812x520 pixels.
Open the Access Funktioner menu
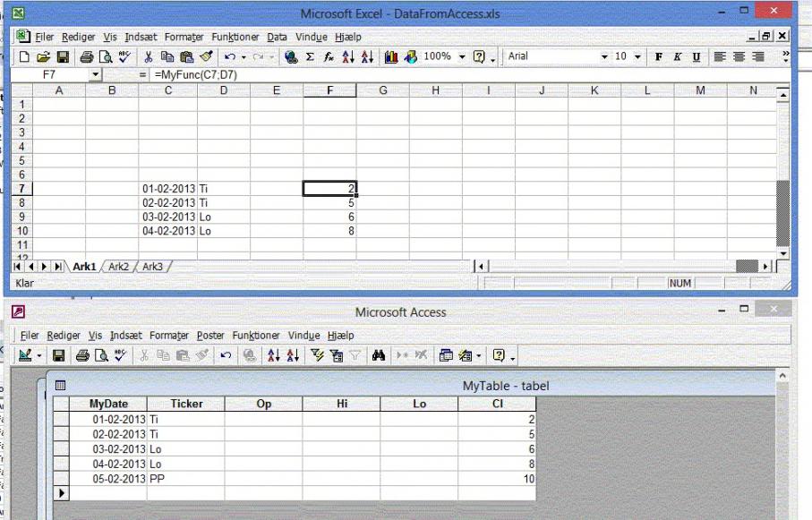256,335
